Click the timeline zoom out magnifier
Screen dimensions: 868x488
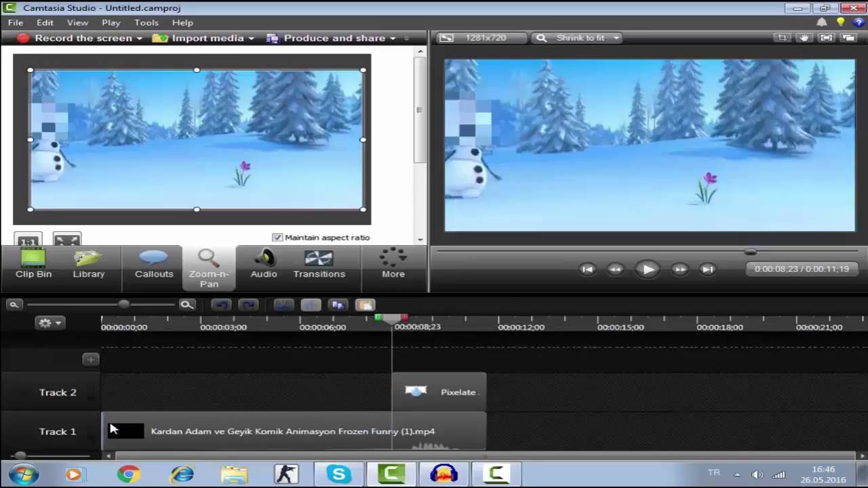tap(14, 305)
